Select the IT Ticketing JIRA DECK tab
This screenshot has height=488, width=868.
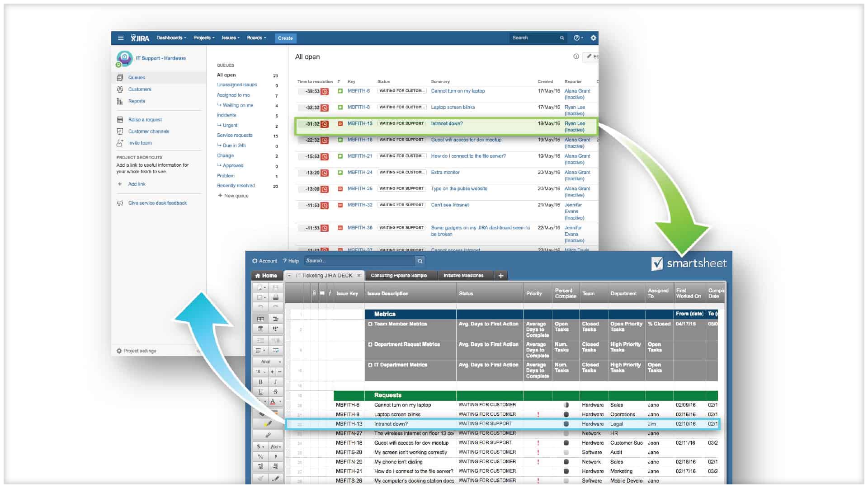click(x=324, y=276)
